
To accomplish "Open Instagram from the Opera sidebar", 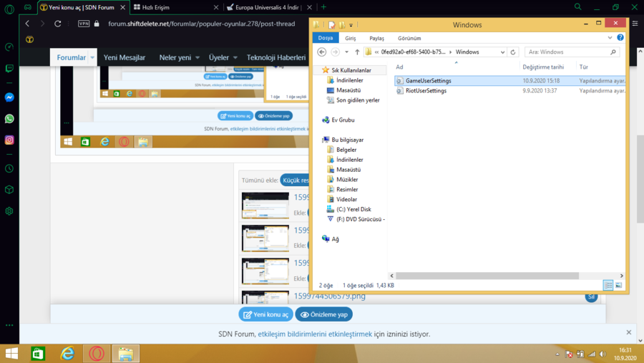I will pos(9,140).
